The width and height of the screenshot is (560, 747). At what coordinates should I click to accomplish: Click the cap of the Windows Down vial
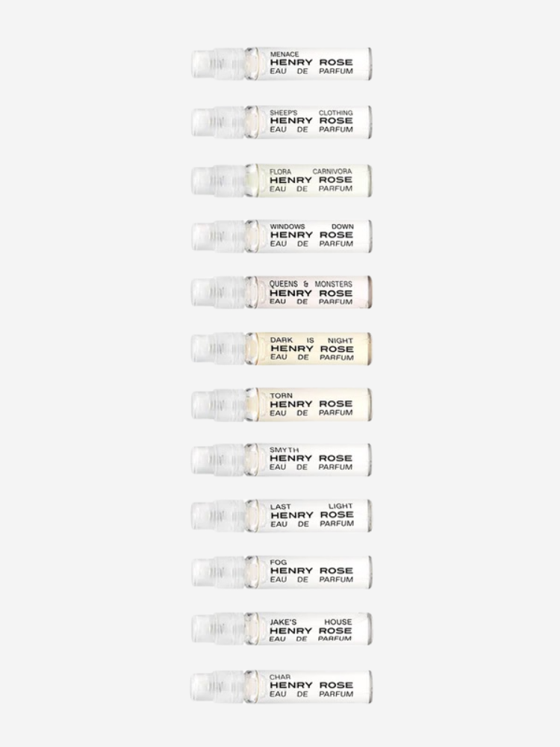218,236
